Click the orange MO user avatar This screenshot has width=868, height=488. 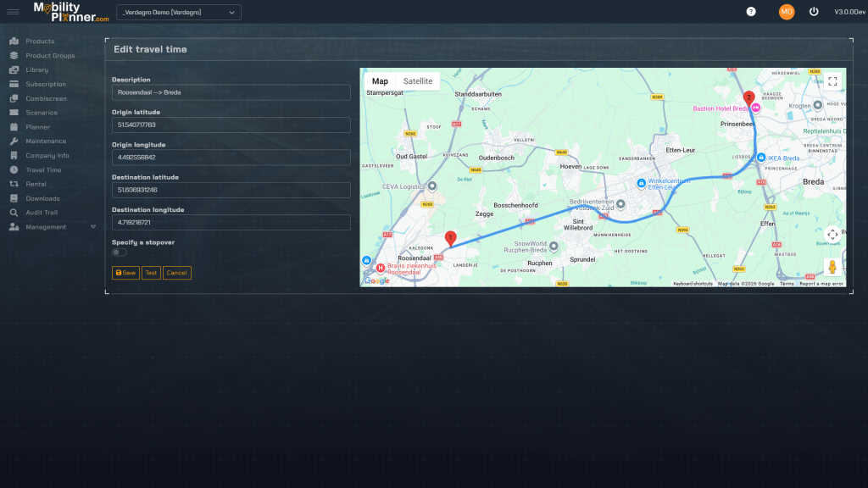tap(787, 12)
